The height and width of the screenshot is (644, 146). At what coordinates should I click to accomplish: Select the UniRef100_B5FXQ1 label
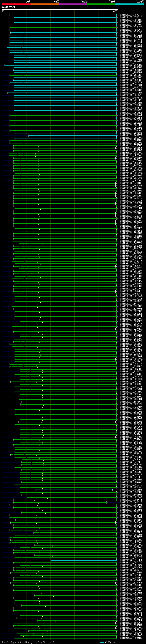pos(131,161)
